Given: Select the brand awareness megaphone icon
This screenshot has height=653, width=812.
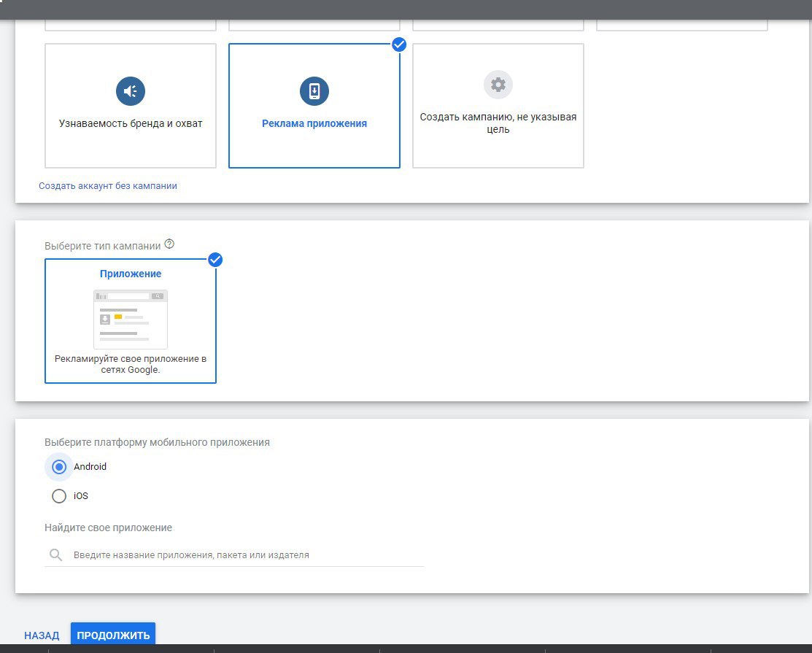Looking at the screenshot, I should (x=131, y=91).
